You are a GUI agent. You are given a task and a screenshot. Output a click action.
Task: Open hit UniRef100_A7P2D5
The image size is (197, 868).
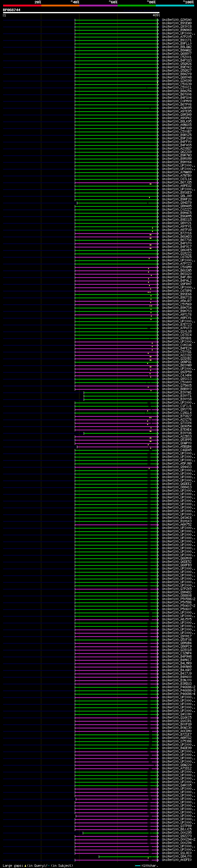coord(176,37)
